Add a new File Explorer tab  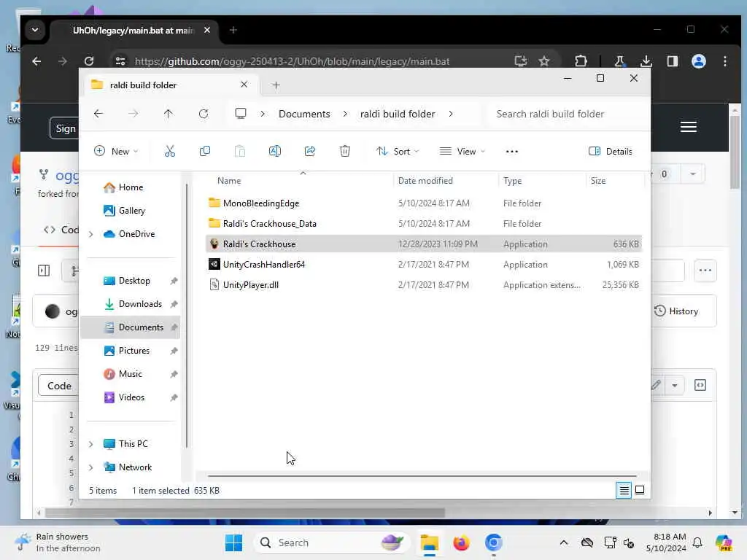pyautogui.click(x=276, y=85)
